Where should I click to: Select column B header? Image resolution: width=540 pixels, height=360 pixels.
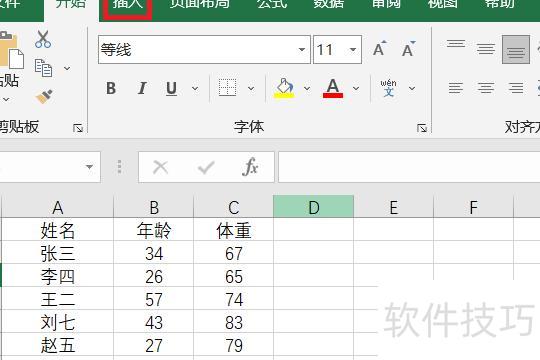click(x=154, y=207)
